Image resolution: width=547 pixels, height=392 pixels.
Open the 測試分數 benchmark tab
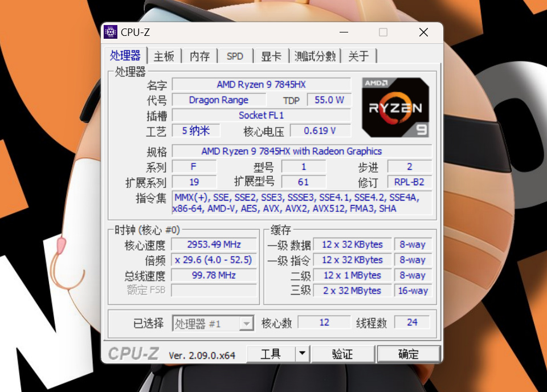pyautogui.click(x=315, y=56)
